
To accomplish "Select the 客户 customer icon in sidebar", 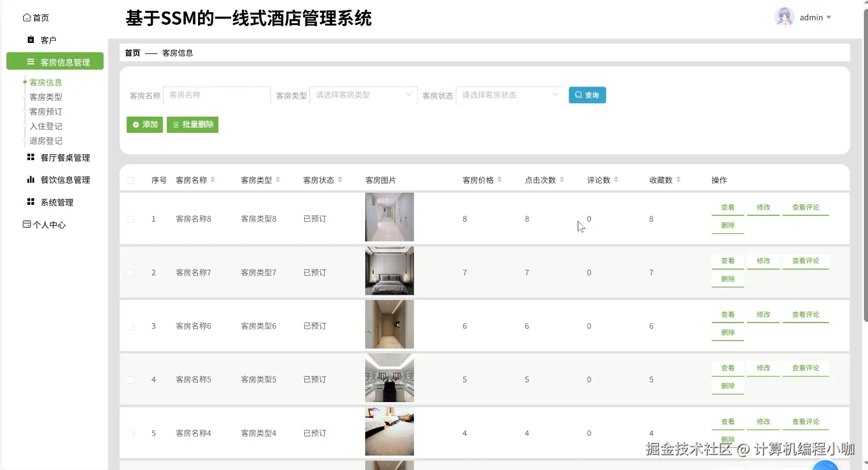I will [x=30, y=39].
